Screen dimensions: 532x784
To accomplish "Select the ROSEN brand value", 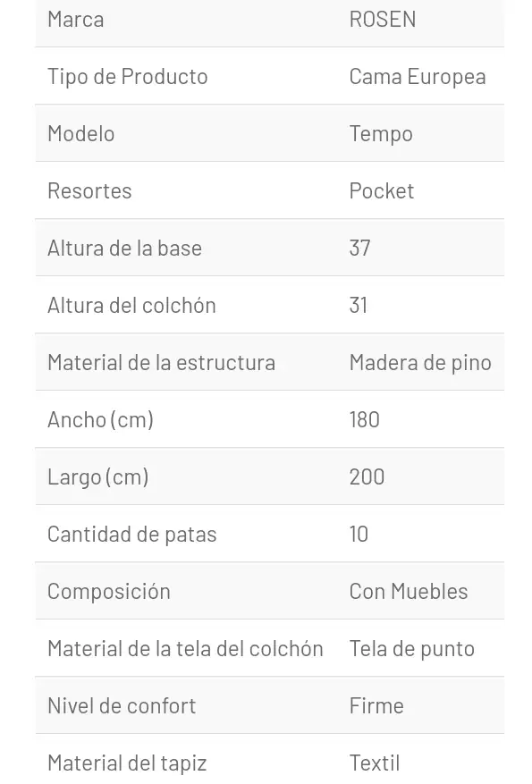I will point(383,20).
